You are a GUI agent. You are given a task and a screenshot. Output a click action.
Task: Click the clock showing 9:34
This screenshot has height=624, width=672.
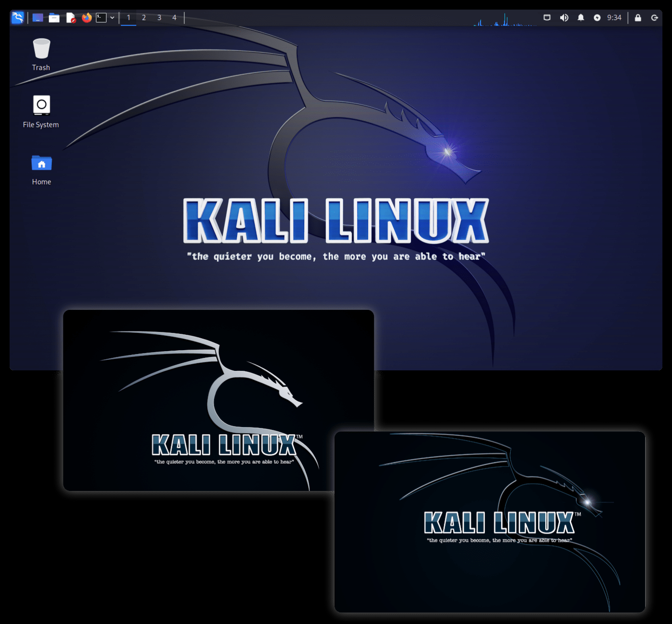coord(613,18)
